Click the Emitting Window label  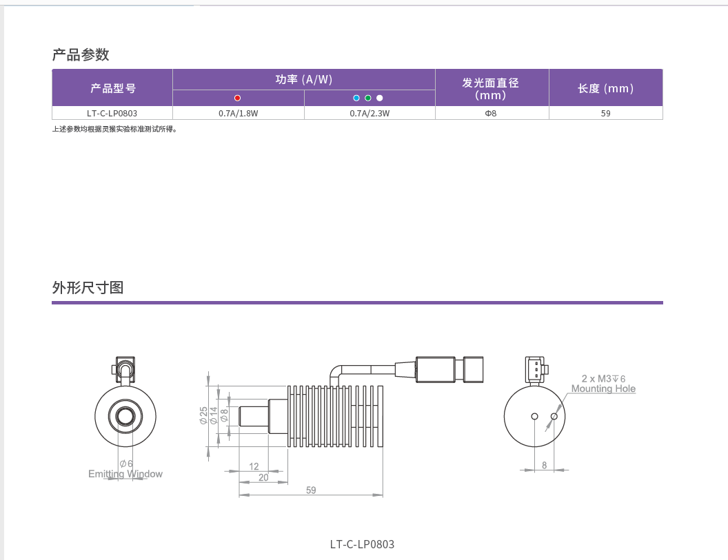point(125,474)
